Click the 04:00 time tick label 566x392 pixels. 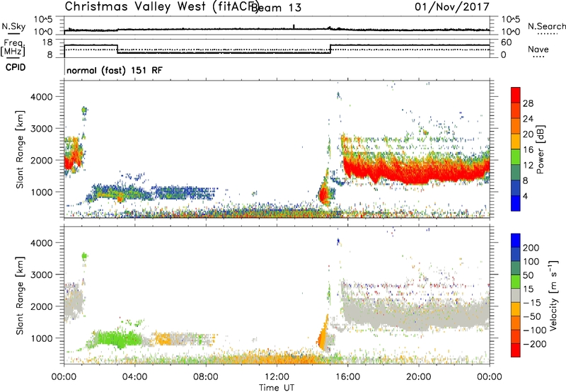click(135, 377)
